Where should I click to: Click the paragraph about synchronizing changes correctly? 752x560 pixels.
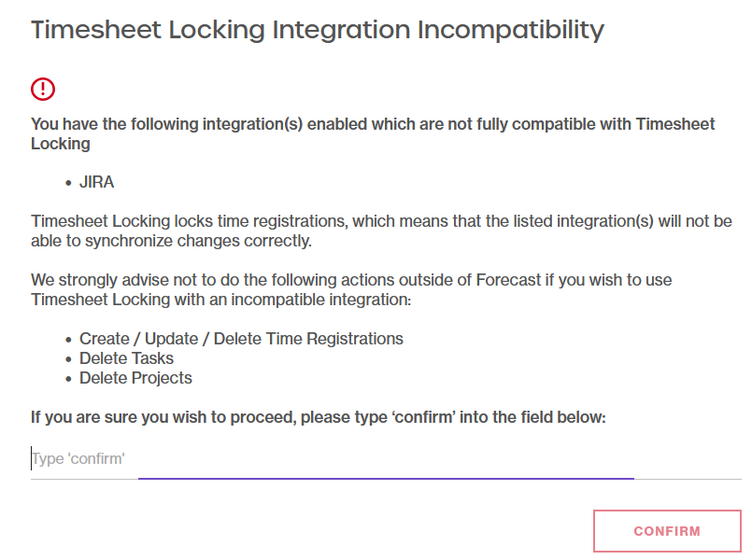pos(381,231)
